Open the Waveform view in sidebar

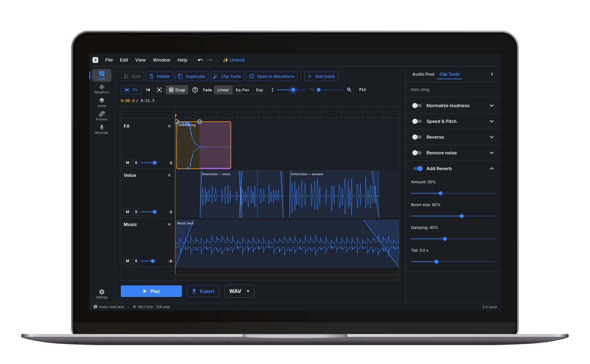click(101, 89)
